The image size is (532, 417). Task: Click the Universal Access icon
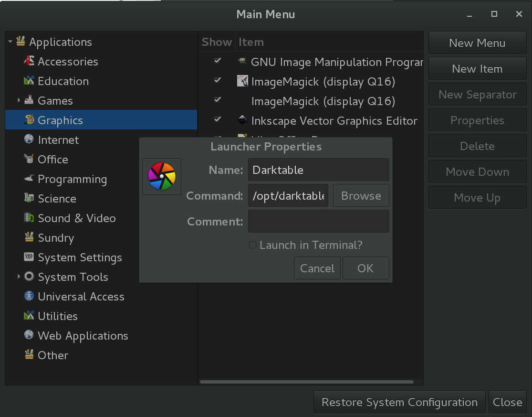[29, 296]
